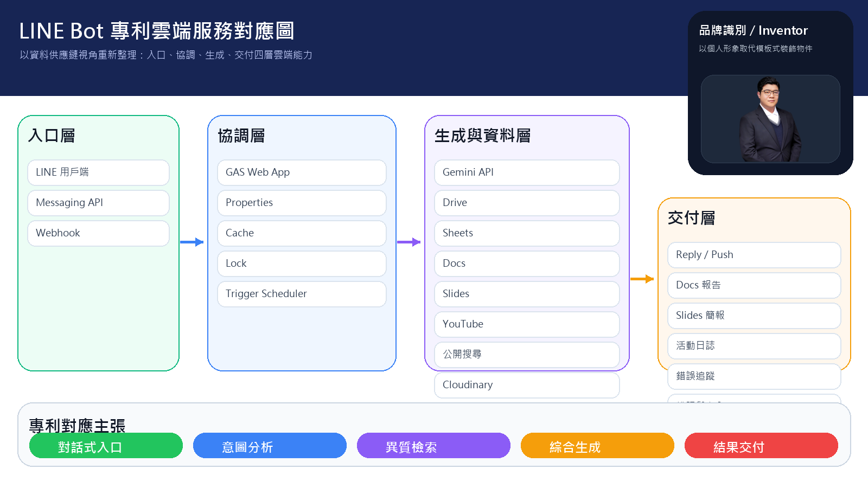Click the 以個人形象取代模板式裝飾物件 caption

tap(756, 49)
